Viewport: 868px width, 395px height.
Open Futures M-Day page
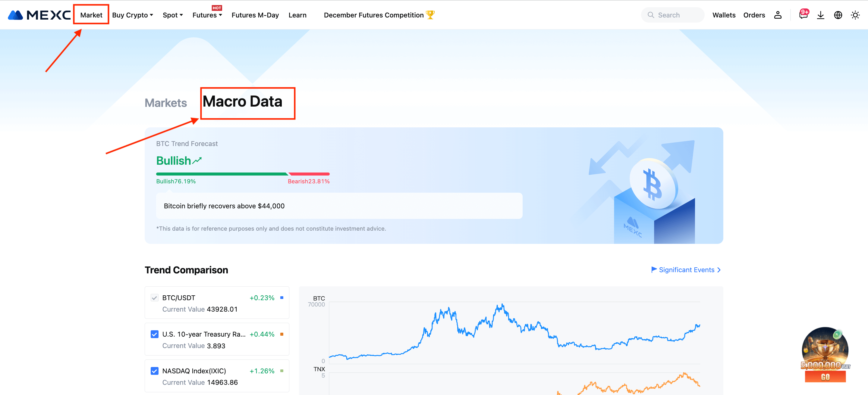pos(255,15)
